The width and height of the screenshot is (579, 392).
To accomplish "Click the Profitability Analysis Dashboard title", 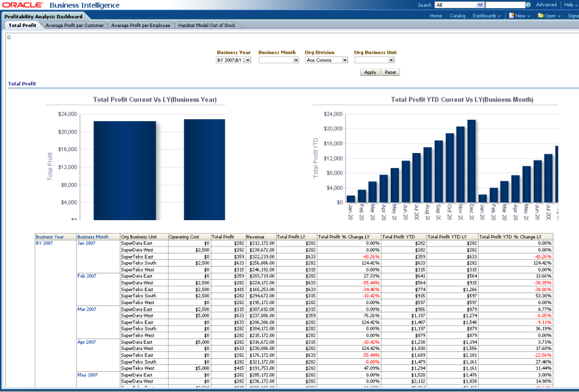I will coord(43,16).
